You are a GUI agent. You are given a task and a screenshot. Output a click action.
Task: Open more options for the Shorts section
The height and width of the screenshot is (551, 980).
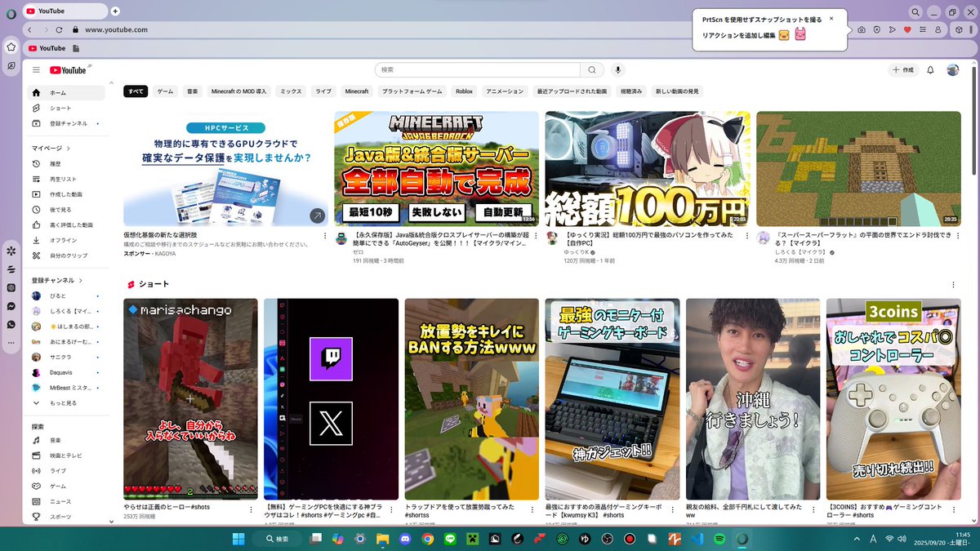[953, 284]
